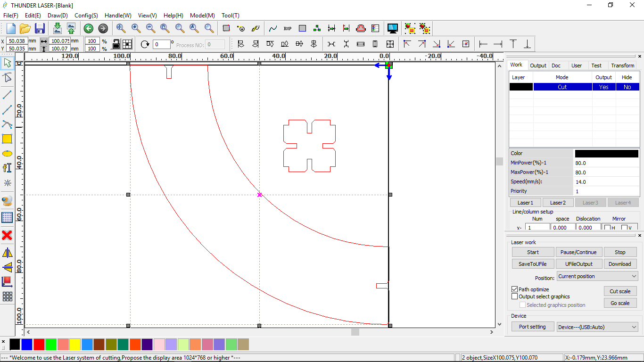Click the Port setting button
644x362 pixels.
(532, 327)
